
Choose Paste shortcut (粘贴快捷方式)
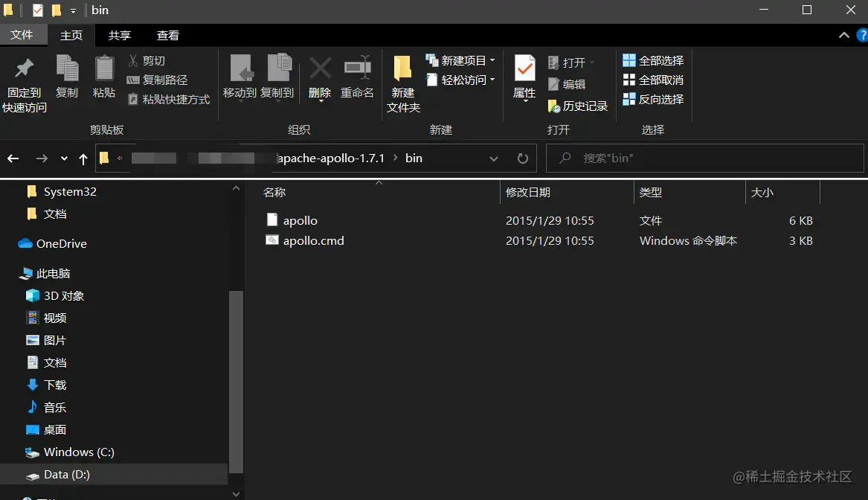point(169,99)
